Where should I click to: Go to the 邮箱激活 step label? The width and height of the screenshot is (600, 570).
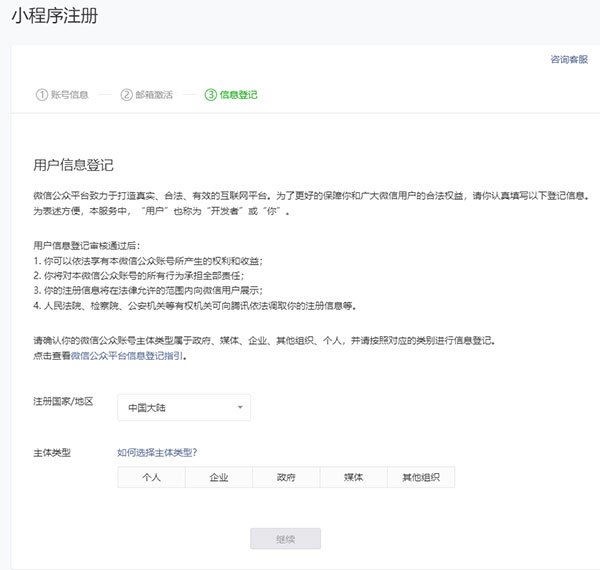tap(154, 95)
